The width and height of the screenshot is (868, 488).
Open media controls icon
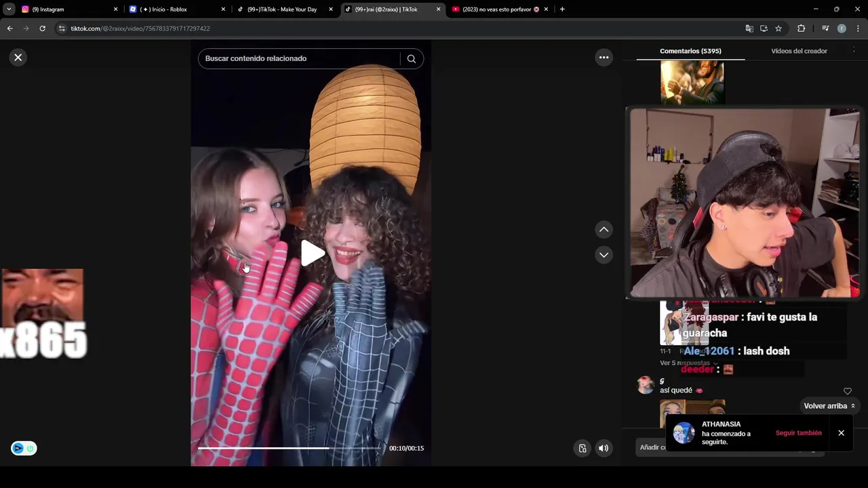tap(825, 28)
